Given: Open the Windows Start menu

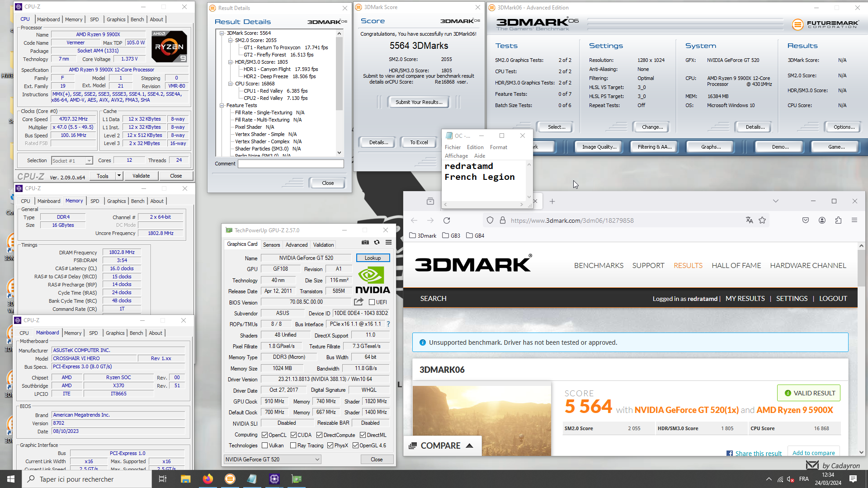Looking at the screenshot, I should tap(11, 479).
